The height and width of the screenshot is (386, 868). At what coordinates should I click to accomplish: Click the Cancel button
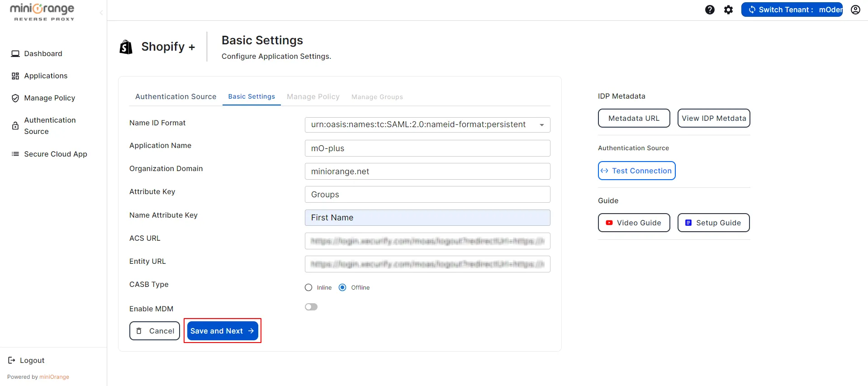point(155,331)
